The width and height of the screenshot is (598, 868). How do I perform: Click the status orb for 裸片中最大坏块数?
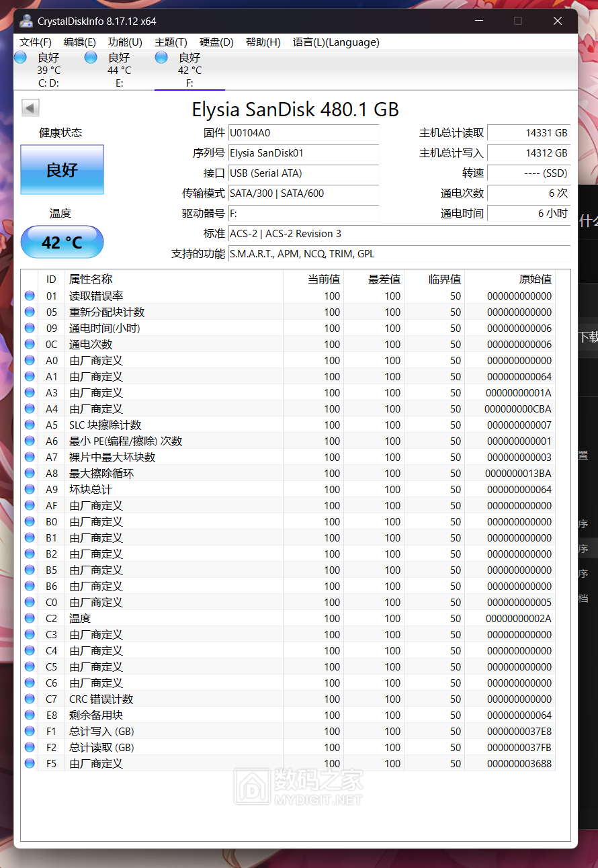(x=30, y=457)
